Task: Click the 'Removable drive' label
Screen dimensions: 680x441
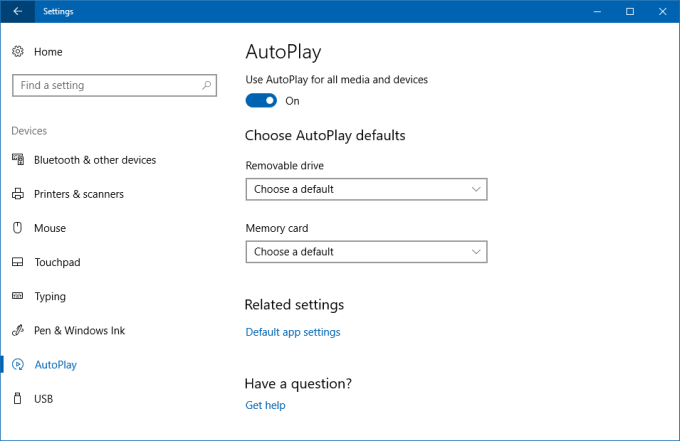Action: click(284, 166)
